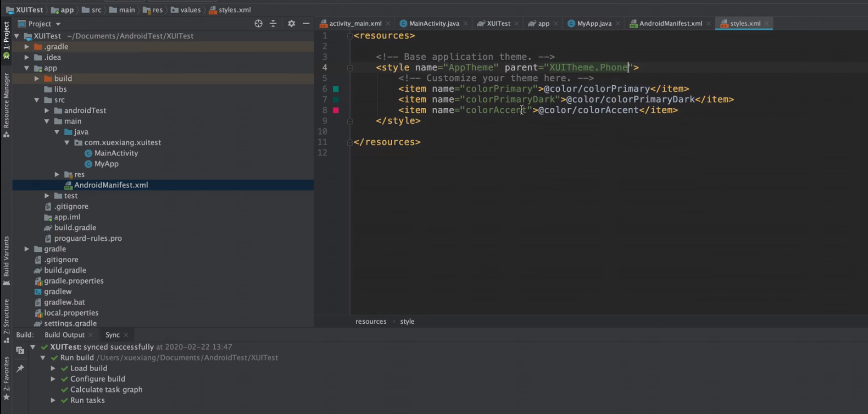This screenshot has height=414, width=868.
Task: Select the libs folder
Action: (60, 89)
